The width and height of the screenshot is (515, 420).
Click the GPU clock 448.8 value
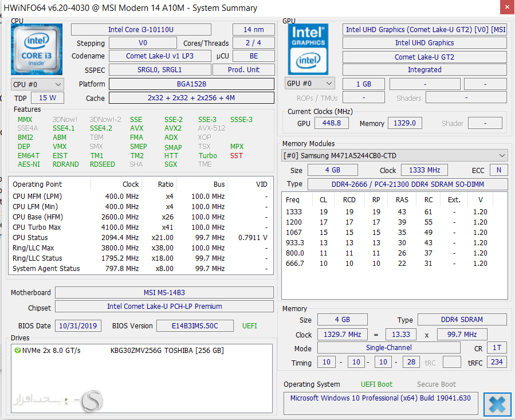tap(332, 123)
